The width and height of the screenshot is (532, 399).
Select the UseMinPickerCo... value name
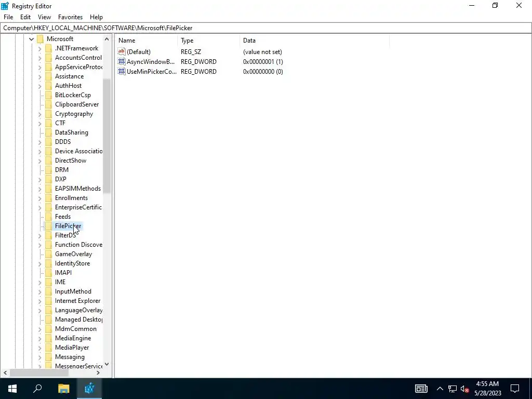[x=152, y=71]
